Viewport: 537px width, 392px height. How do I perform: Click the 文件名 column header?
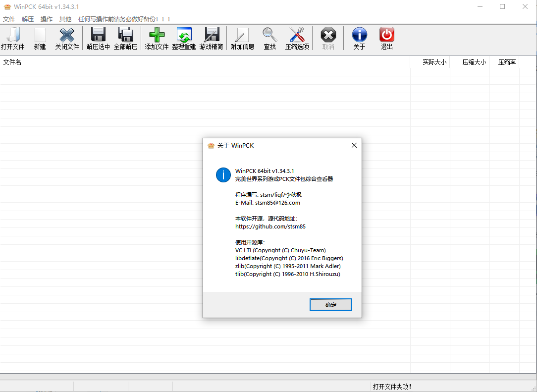coord(12,62)
